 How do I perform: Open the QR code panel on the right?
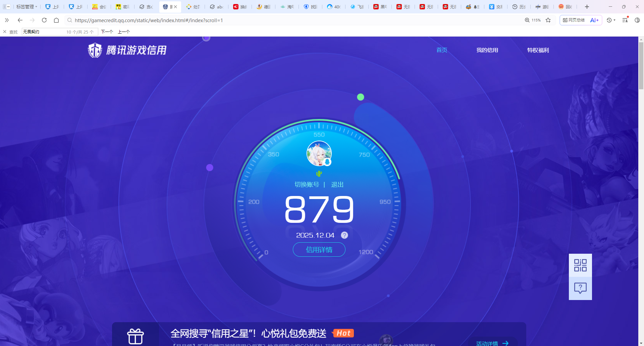point(580,265)
